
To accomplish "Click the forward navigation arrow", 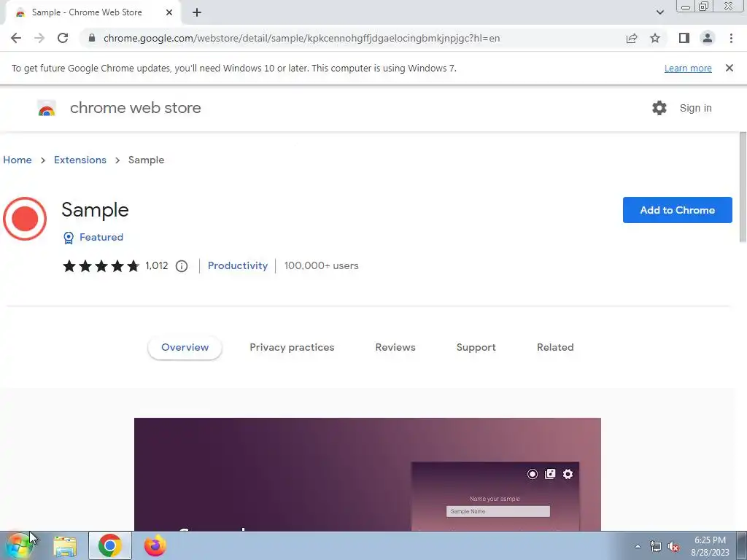I will coord(39,38).
